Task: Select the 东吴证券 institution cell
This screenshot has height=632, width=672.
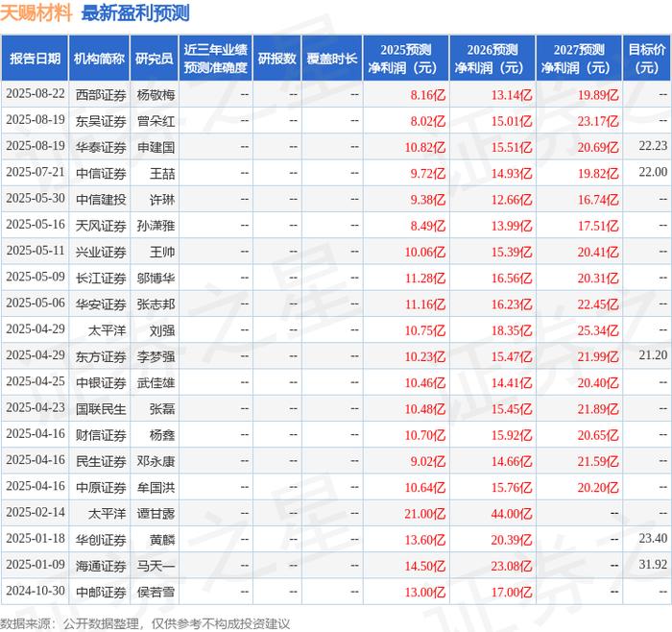Action: pyautogui.click(x=101, y=121)
